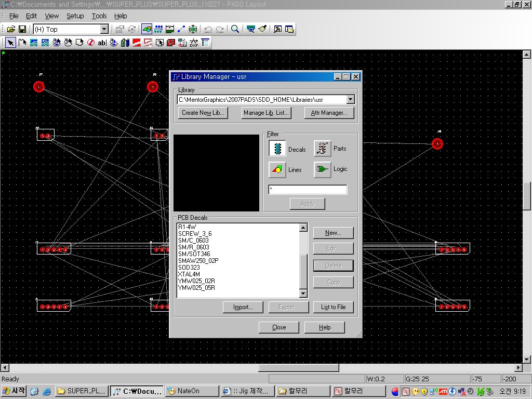Select XTAL4M in the decals list
This screenshot has height=399, width=532.
point(189,274)
